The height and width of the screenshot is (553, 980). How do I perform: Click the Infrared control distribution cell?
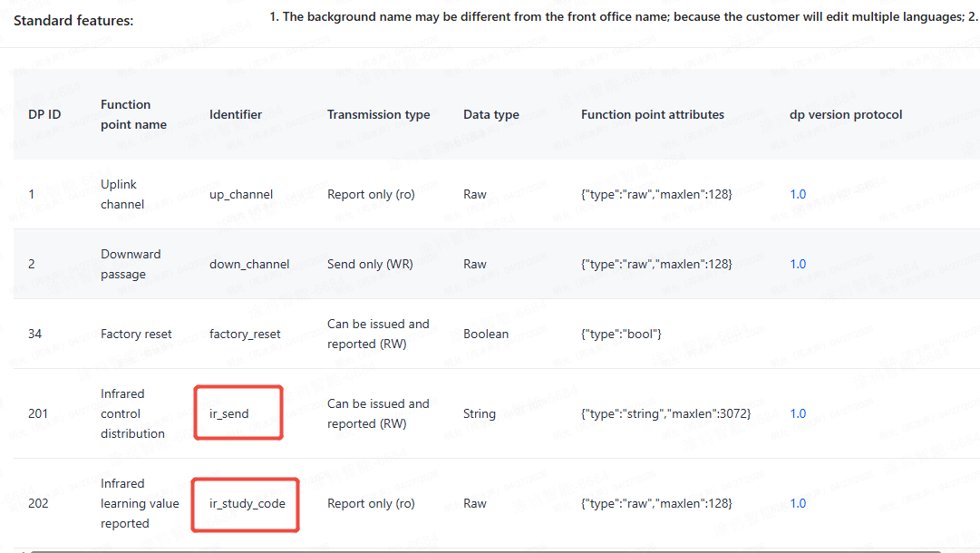pos(132,413)
